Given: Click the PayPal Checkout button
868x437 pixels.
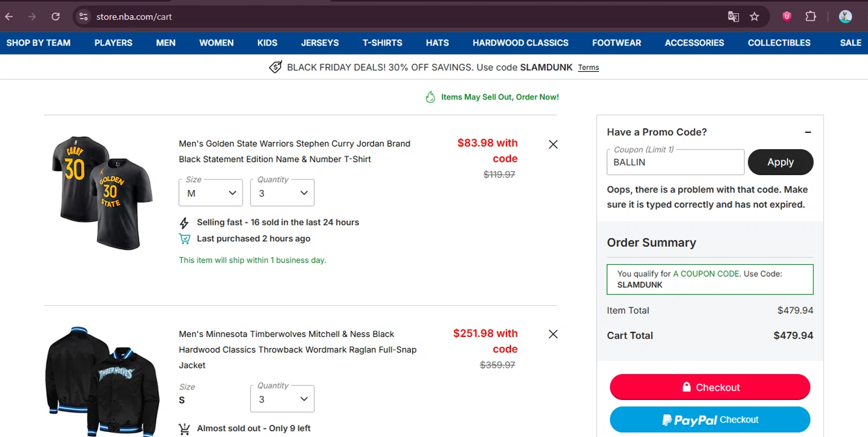Looking at the screenshot, I should click(x=710, y=420).
